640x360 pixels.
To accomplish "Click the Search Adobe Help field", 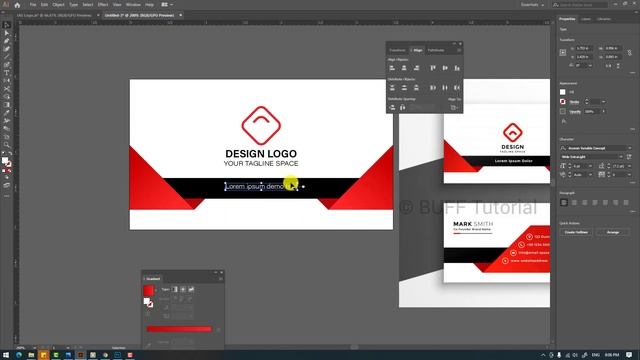I will pos(580,5).
